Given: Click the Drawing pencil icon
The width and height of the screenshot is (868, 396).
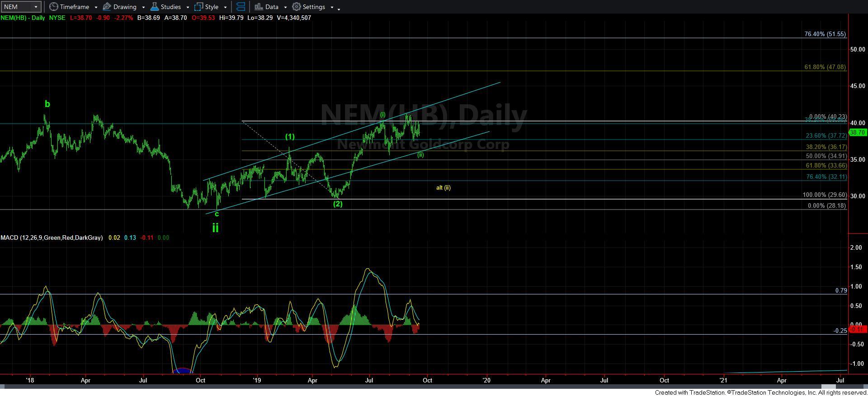Looking at the screenshot, I should click(107, 7).
